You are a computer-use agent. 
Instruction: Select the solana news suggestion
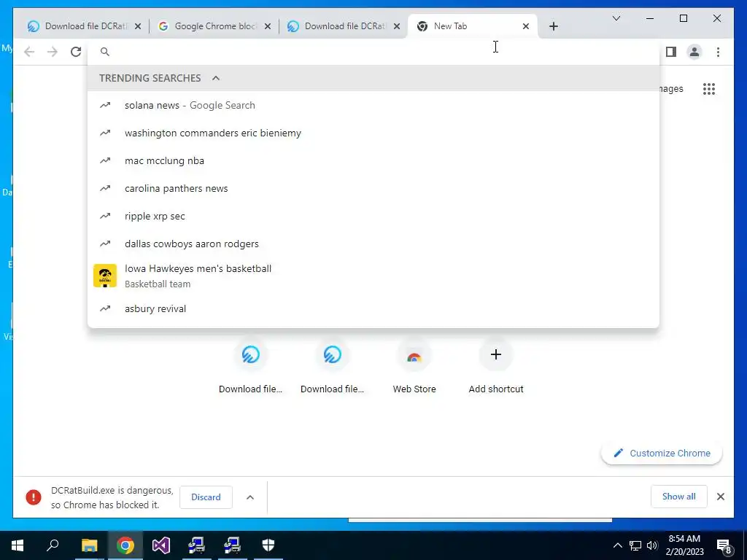coord(373,105)
